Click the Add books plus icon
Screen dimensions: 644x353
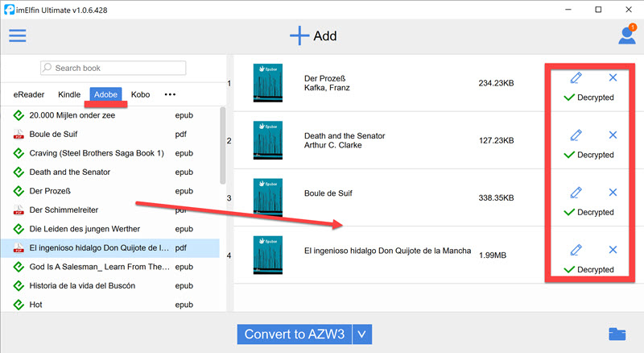(299, 35)
